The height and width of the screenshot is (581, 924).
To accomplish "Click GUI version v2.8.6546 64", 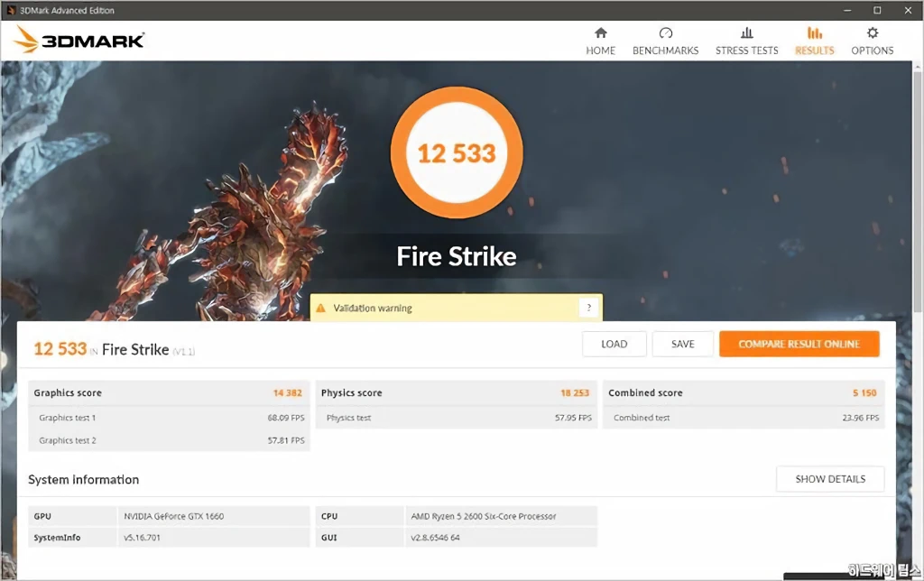I will [436, 538].
